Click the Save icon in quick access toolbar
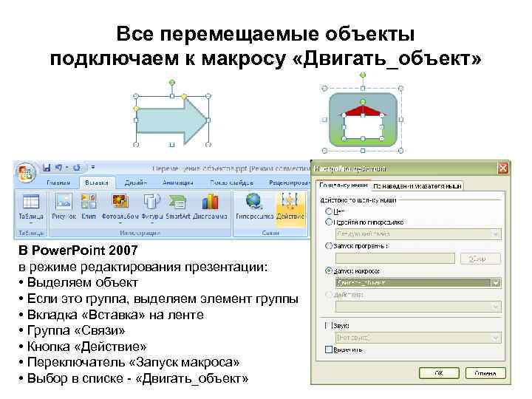Viewport: 532px width, 399px height. pyautogui.click(x=47, y=168)
